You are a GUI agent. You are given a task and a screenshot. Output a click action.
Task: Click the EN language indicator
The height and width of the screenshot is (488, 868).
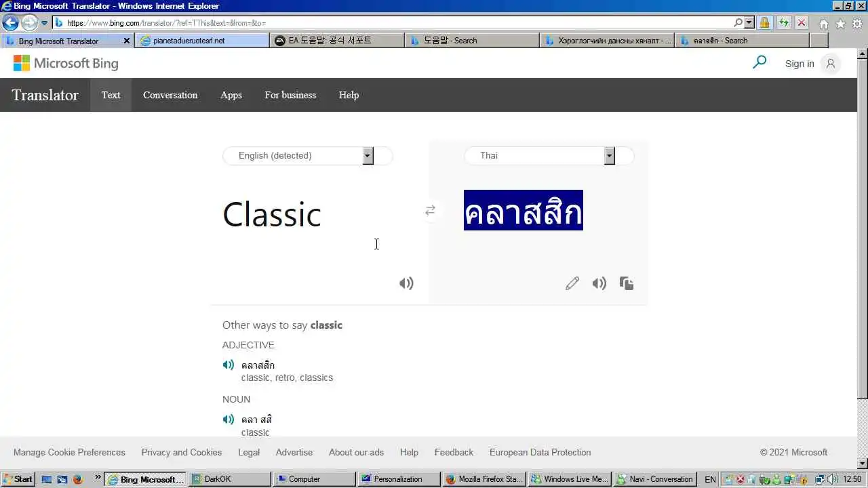(x=710, y=479)
